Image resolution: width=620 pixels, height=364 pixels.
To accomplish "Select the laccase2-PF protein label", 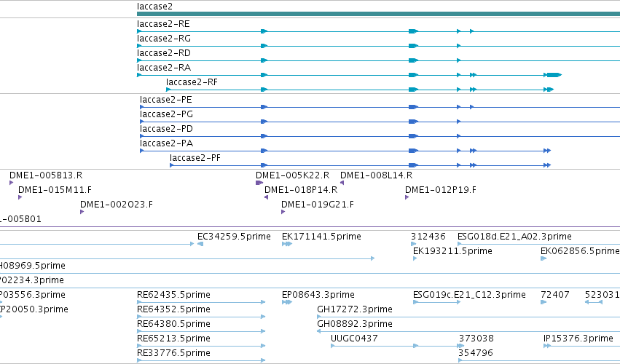I will [x=195, y=158].
